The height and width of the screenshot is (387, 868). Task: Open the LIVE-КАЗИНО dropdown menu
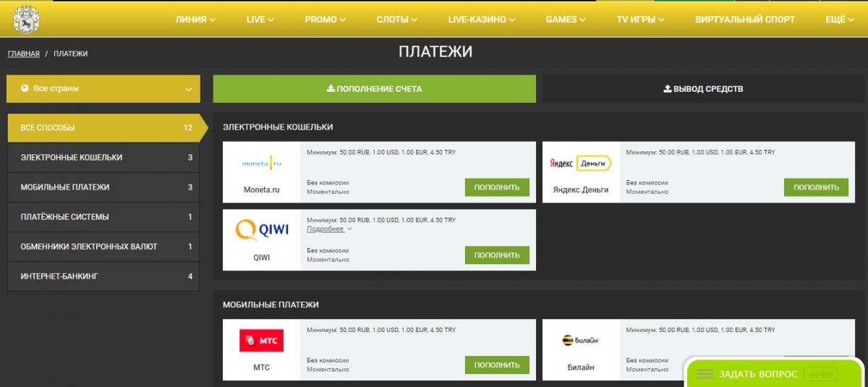click(x=482, y=20)
